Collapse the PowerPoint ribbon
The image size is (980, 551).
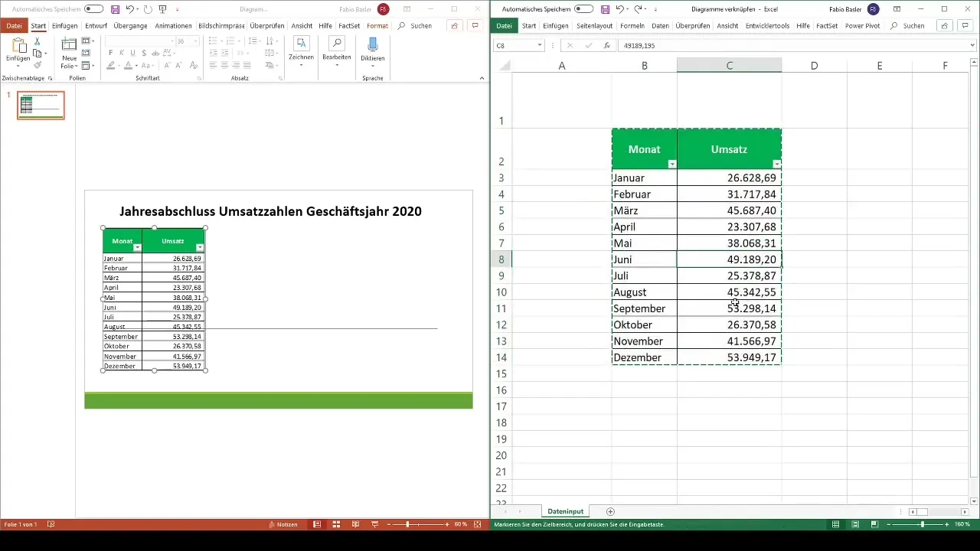click(x=482, y=78)
